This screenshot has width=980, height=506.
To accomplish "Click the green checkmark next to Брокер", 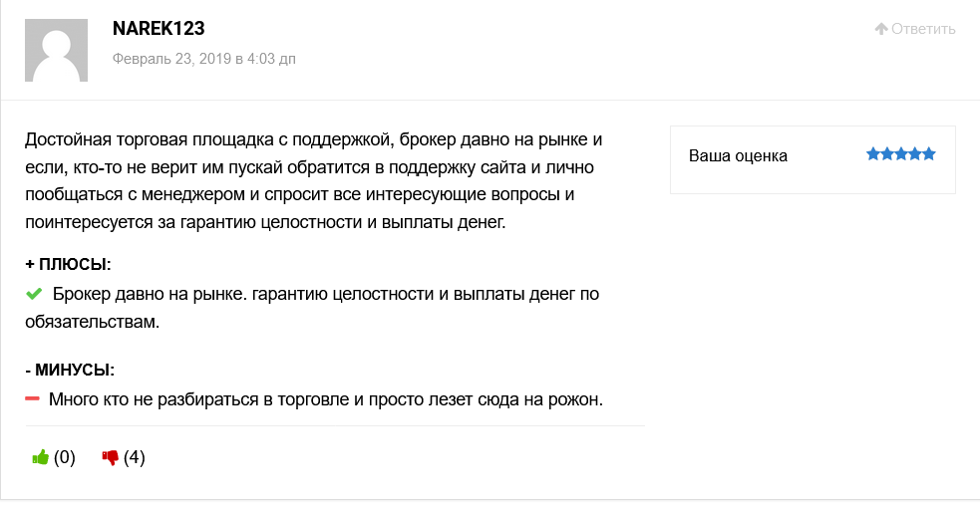I will [x=34, y=293].
